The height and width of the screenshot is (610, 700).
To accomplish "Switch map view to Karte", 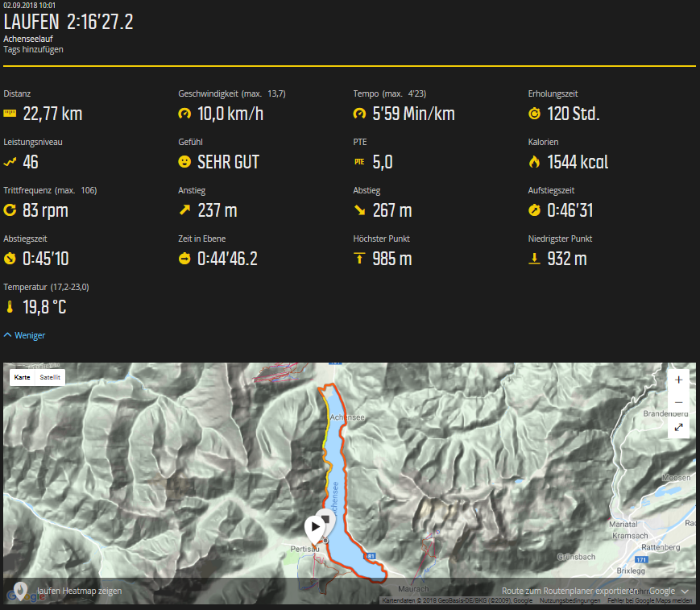I will coord(22,377).
